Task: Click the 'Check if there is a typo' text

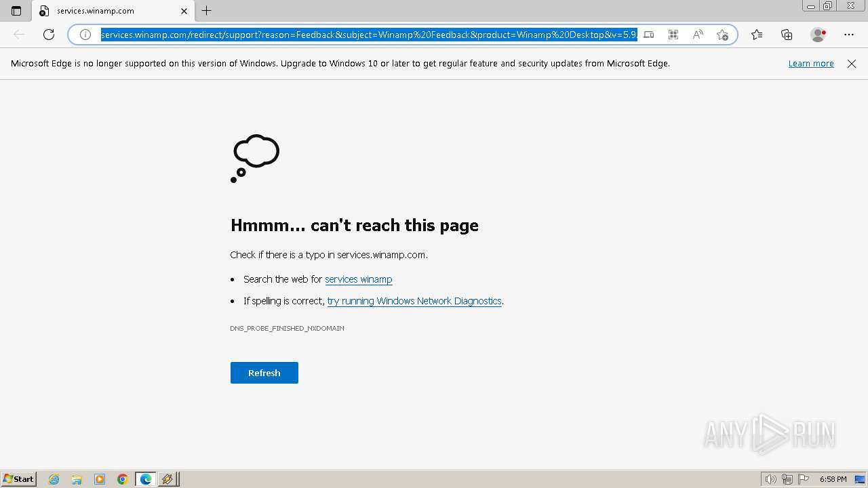Action: [329, 255]
